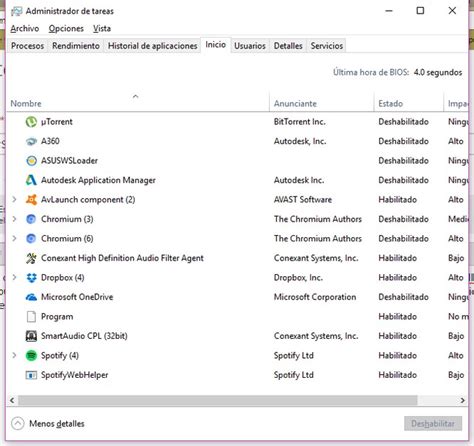Click the AVAST Software publisher cell
This screenshot has height=446, width=474.
tap(303, 200)
